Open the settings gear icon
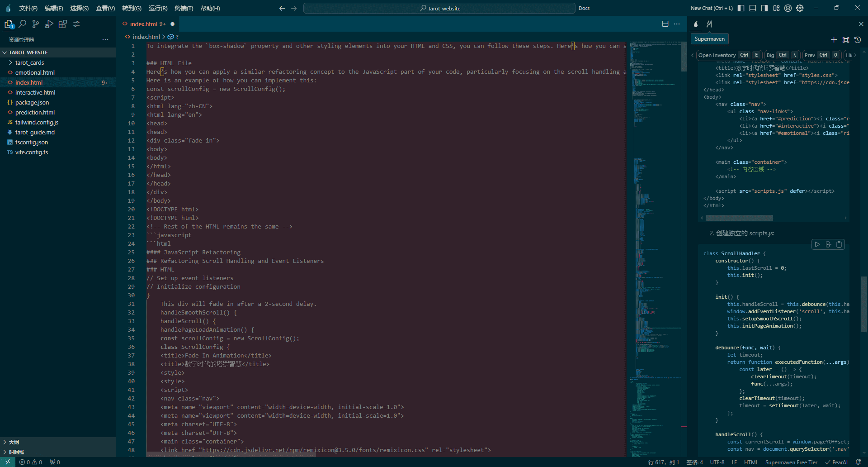Screen dimensions: 868x467 pyautogui.click(x=800, y=8)
